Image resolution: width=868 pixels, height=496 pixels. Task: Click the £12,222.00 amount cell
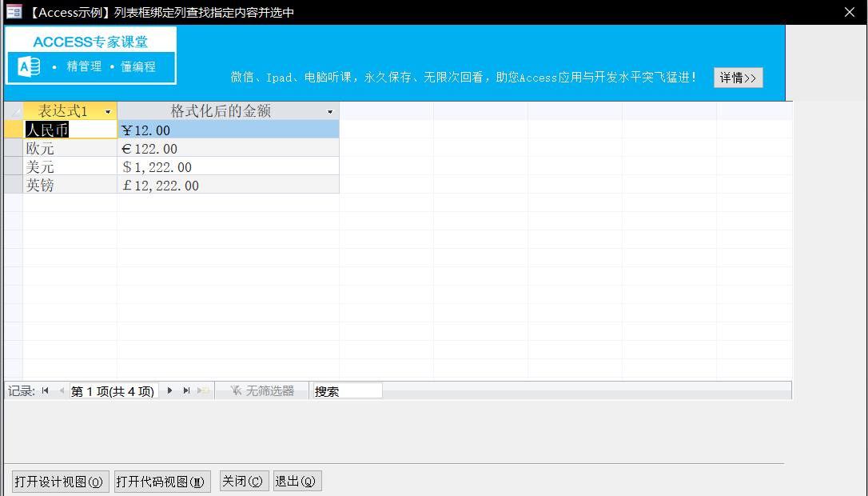click(x=228, y=185)
